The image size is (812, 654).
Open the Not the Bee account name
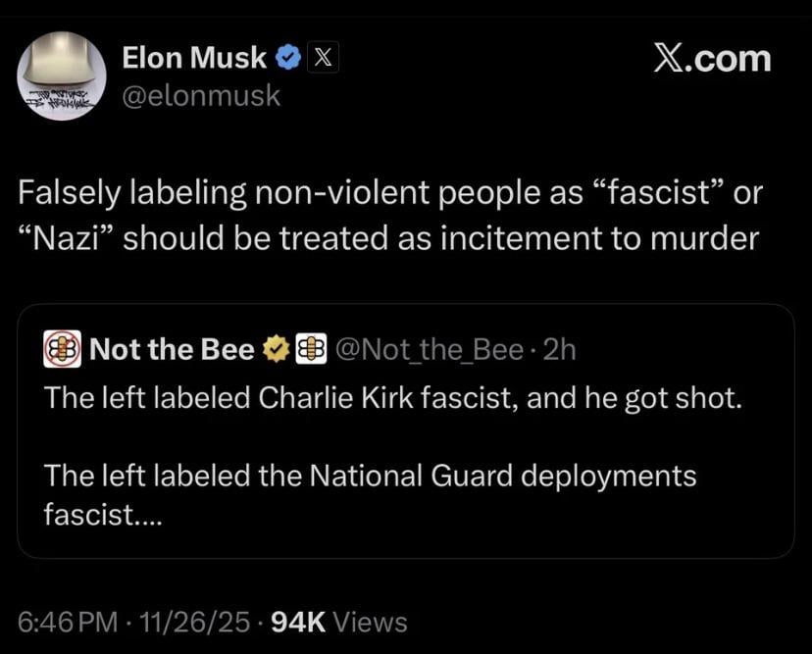click(x=172, y=350)
